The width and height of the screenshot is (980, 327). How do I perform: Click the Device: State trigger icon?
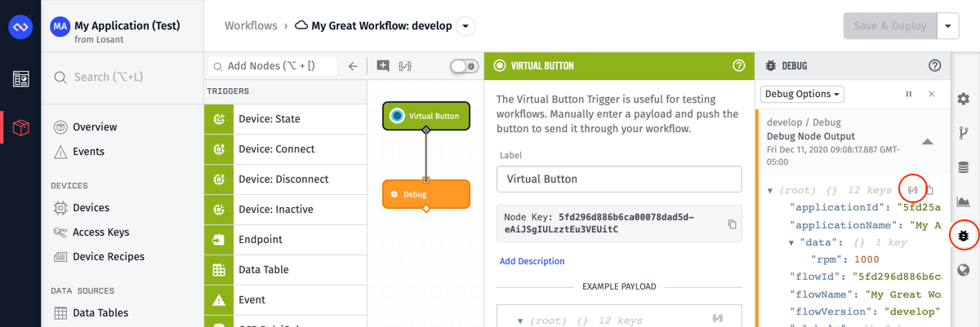pyautogui.click(x=219, y=119)
